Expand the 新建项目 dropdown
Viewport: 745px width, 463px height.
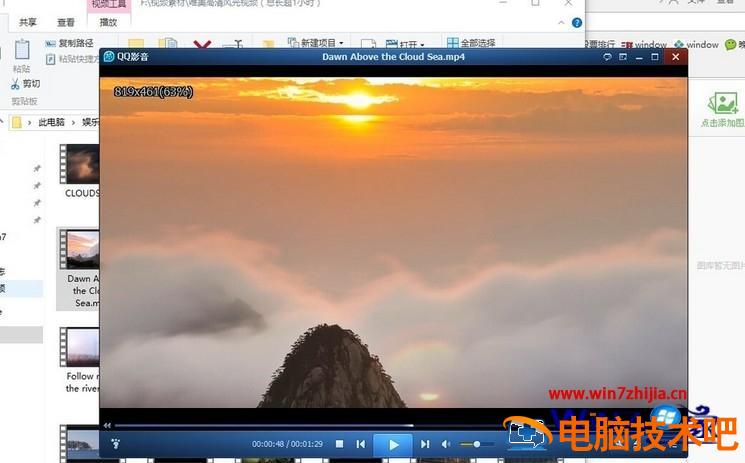click(314, 44)
